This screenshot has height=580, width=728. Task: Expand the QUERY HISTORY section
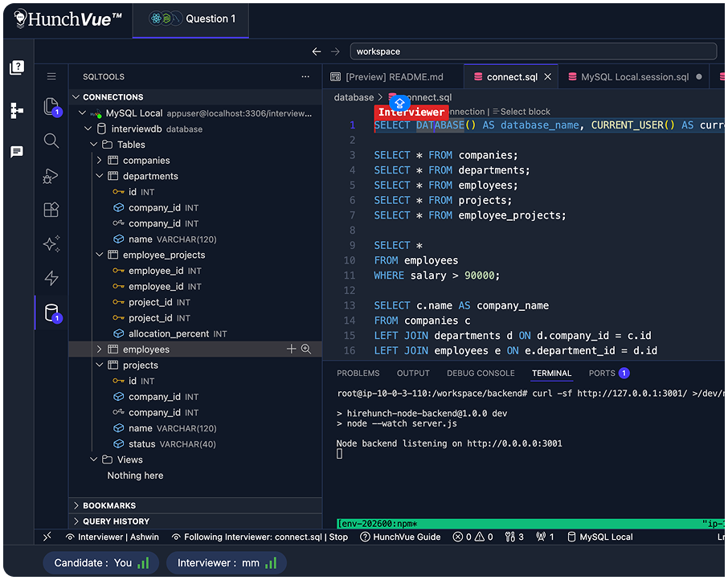click(195, 521)
